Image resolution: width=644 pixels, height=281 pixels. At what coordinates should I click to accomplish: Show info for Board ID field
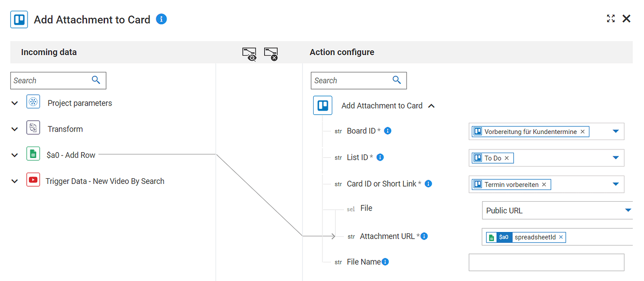(x=387, y=131)
